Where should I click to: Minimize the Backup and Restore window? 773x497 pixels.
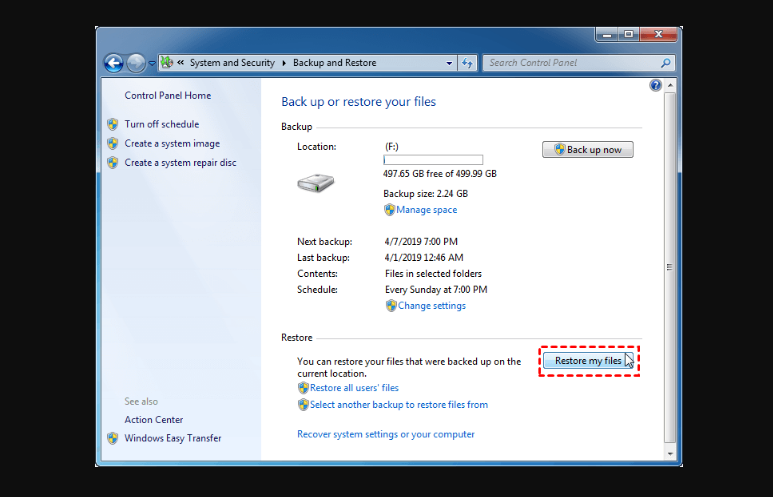(607, 35)
